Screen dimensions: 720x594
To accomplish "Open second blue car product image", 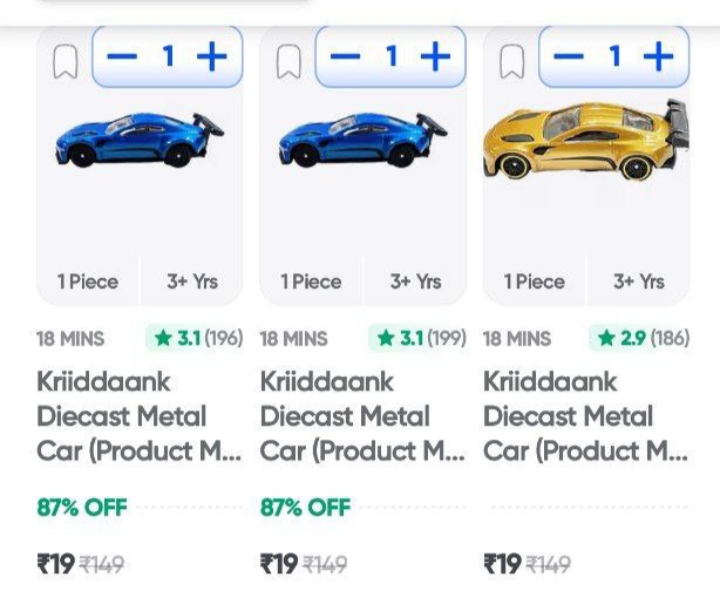I will pos(362,142).
